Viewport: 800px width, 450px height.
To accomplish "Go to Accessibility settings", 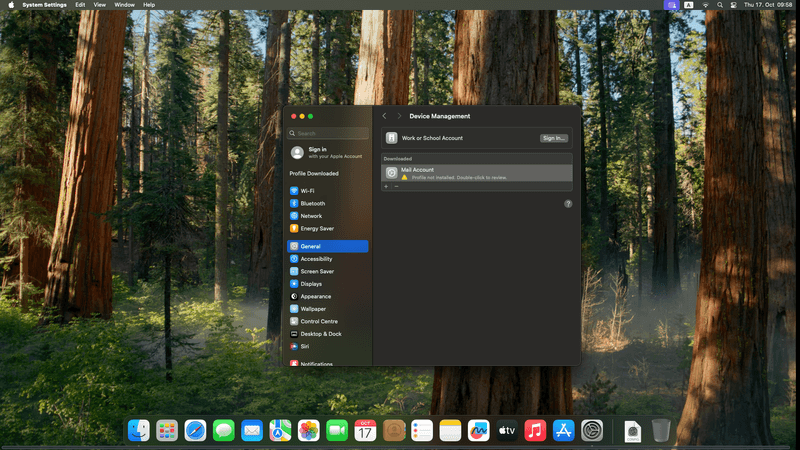I will [316, 259].
